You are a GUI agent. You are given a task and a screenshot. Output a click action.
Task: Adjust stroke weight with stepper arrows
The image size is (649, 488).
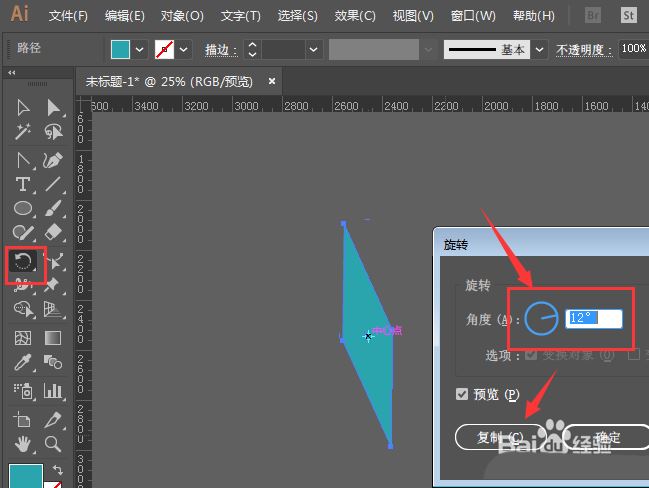point(252,50)
